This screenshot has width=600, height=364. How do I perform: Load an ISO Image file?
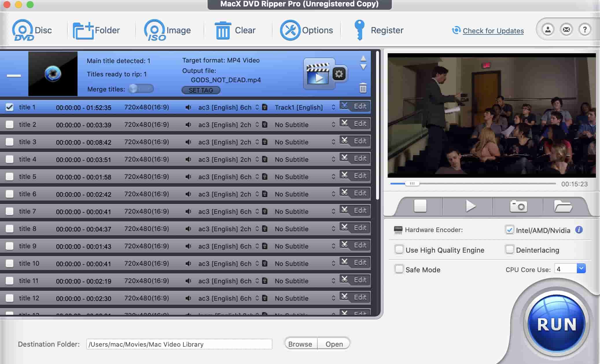(x=155, y=30)
